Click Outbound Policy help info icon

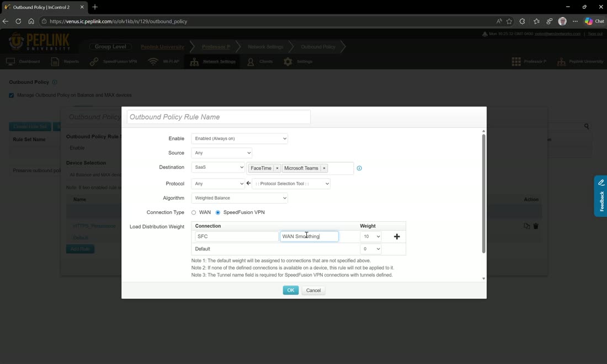(55, 82)
